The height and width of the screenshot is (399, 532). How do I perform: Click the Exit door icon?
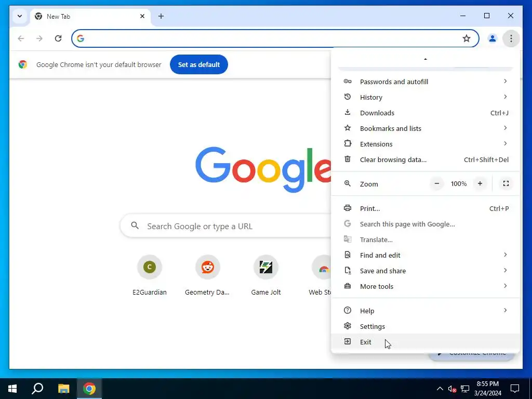coord(348,342)
